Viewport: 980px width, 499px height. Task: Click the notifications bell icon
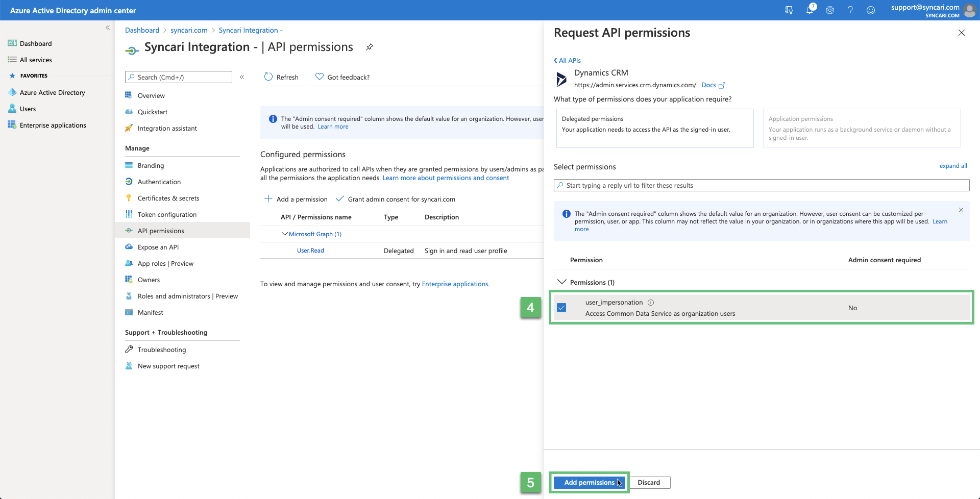tap(810, 10)
